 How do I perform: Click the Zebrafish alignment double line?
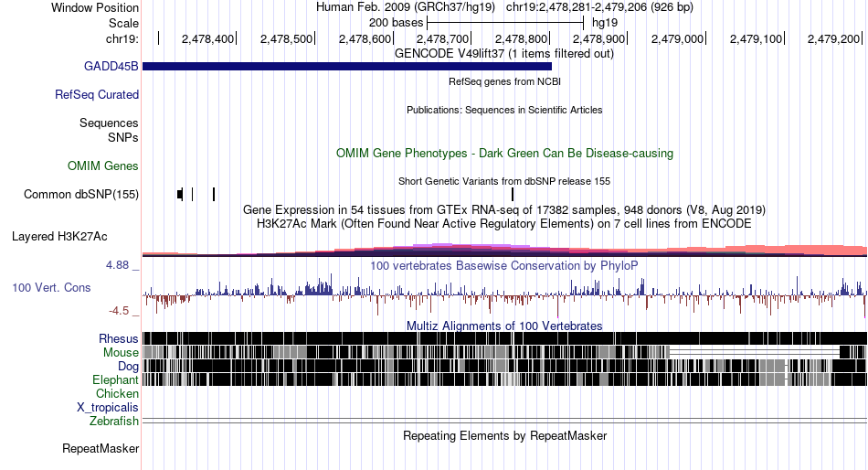[504, 421]
